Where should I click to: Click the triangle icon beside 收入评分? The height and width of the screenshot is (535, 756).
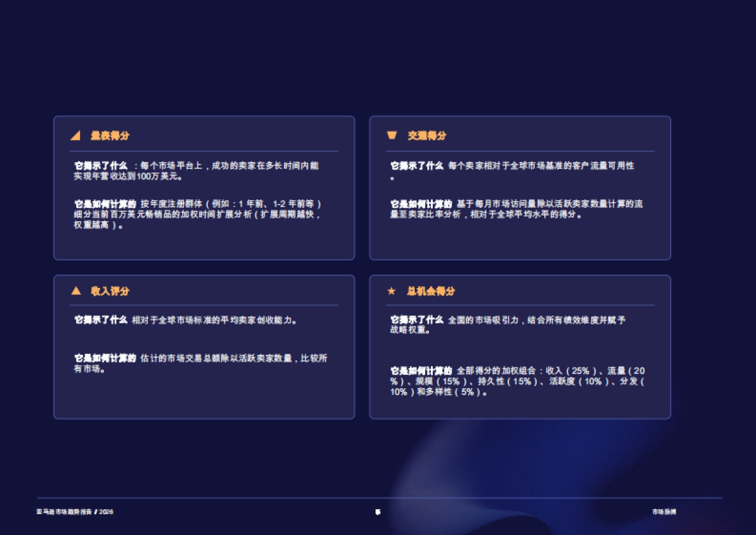click(76, 291)
